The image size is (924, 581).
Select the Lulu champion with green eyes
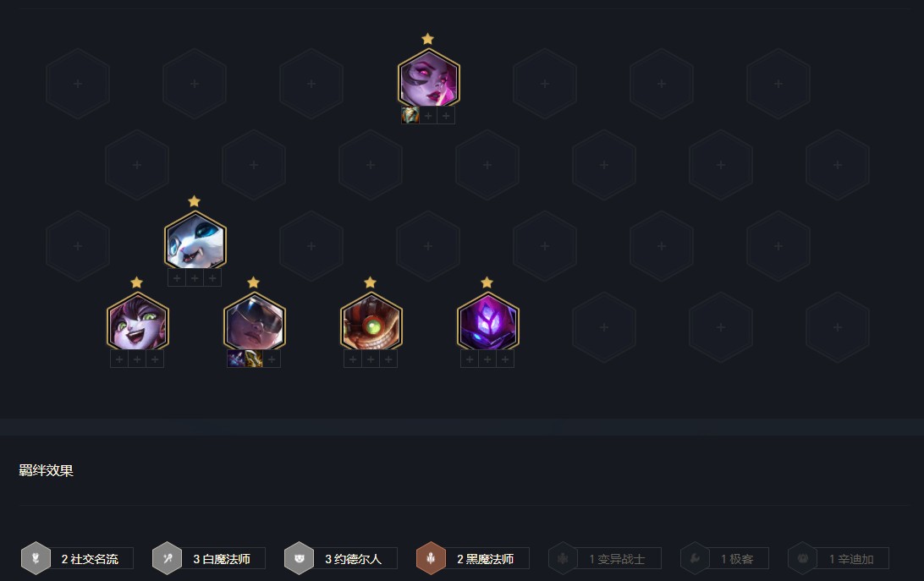pyautogui.click(x=137, y=323)
